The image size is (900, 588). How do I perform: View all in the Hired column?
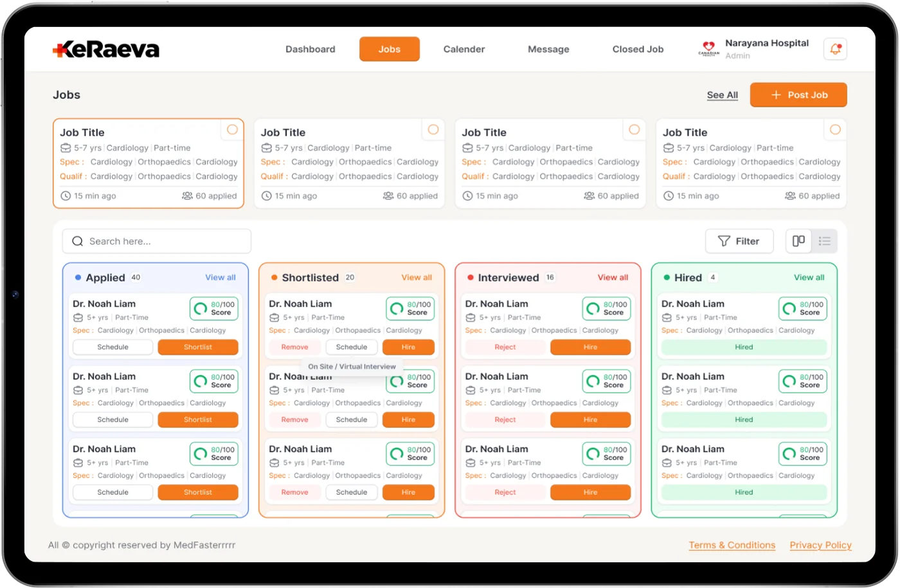(809, 278)
